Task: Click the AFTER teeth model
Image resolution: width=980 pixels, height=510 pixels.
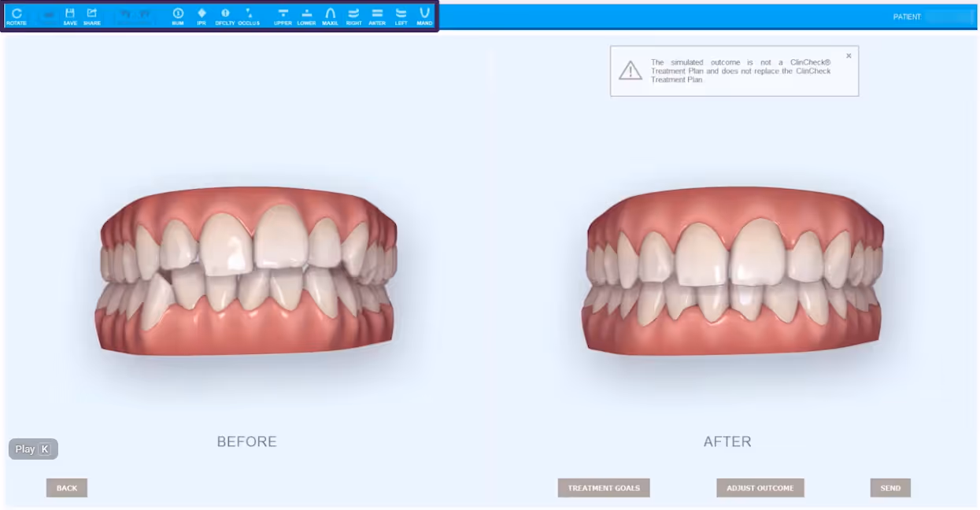Action: click(x=732, y=272)
